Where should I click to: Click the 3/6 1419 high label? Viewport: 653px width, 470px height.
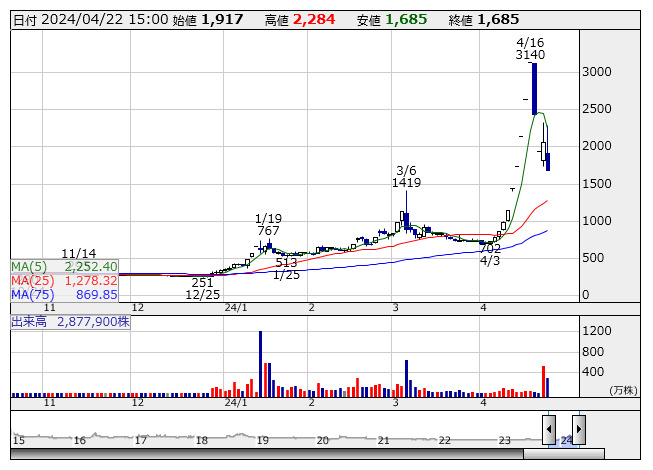[406, 177]
